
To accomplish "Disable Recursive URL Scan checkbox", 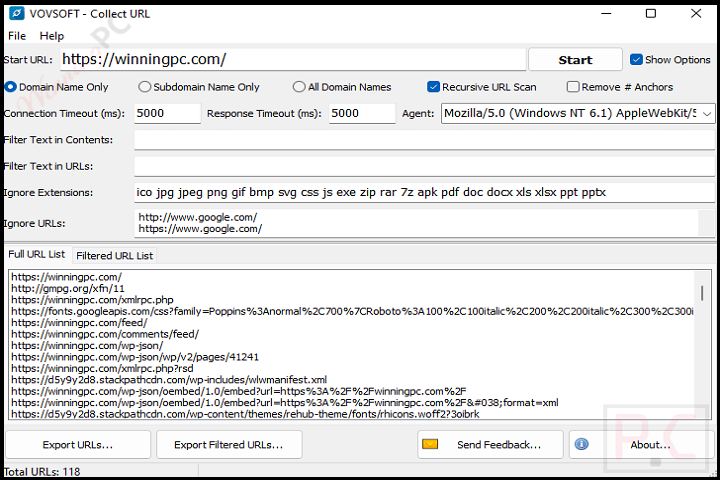I will click(x=433, y=87).
